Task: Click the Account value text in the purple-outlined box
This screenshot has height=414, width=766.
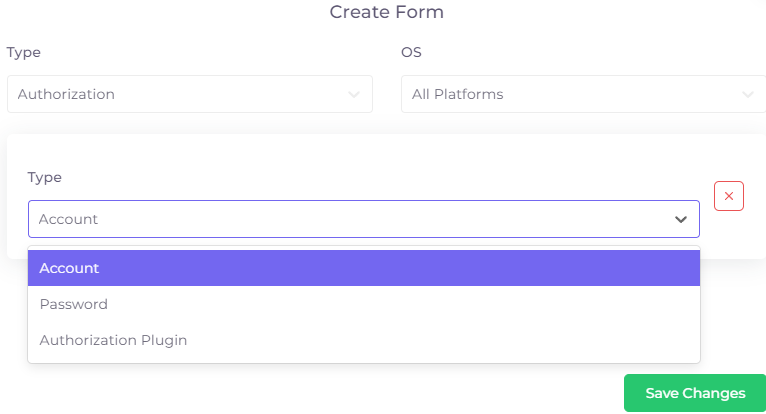Action: point(68,219)
